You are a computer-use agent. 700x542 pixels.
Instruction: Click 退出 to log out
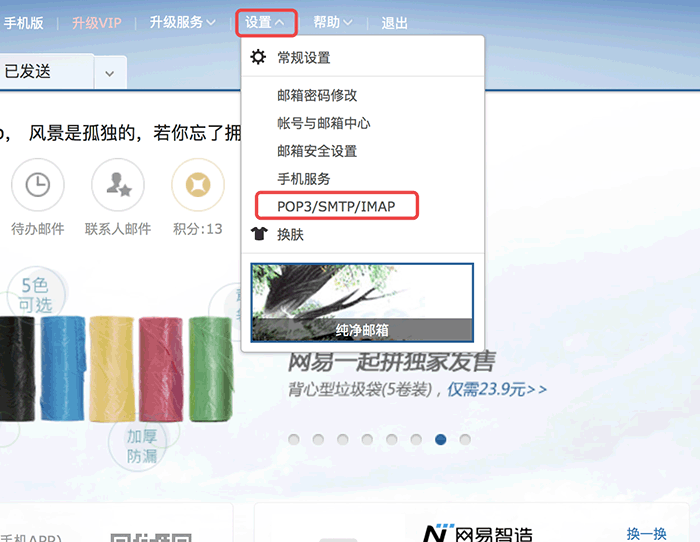pyautogui.click(x=394, y=23)
